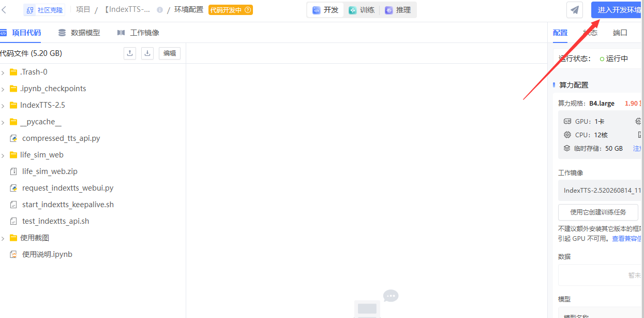This screenshot has height=318, width=644.
Task: Click the 使用说明.ipynb notebook file icon
Action: click(13, 254)
